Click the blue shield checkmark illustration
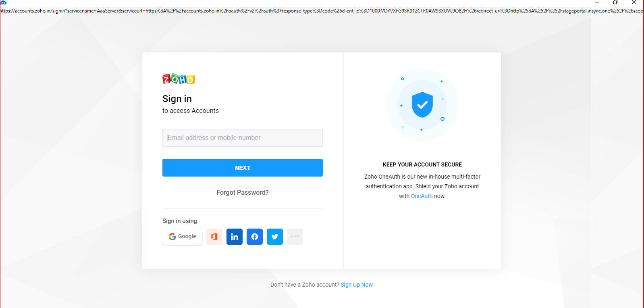 pos(422,105)
